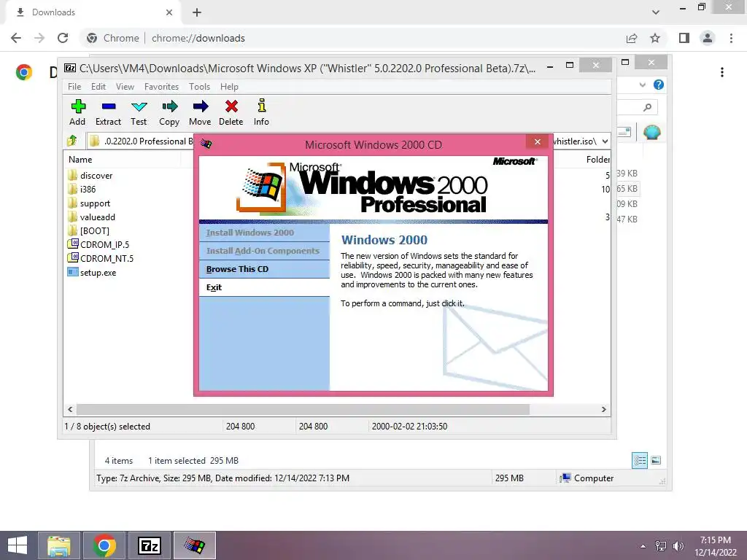Viewport: 747px width, 560px height.
Task: Switch Explorer to large icons view
Action: pos(656,460)
